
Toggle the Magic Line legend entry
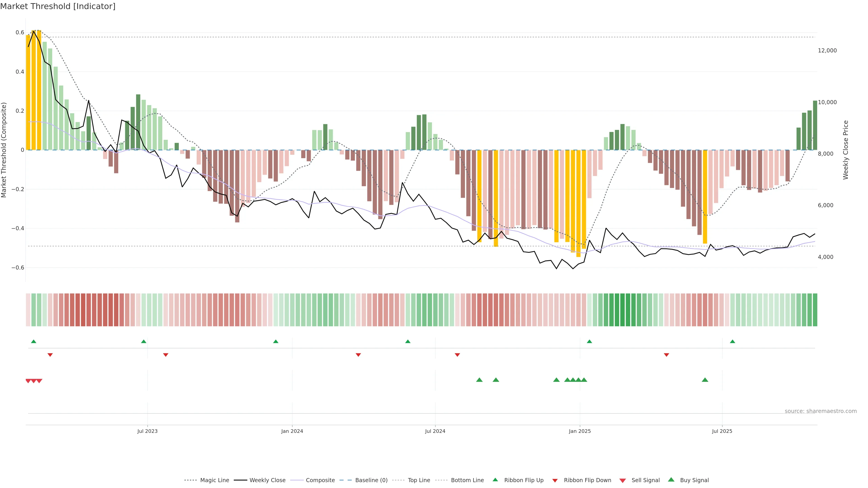pos(214,480)
